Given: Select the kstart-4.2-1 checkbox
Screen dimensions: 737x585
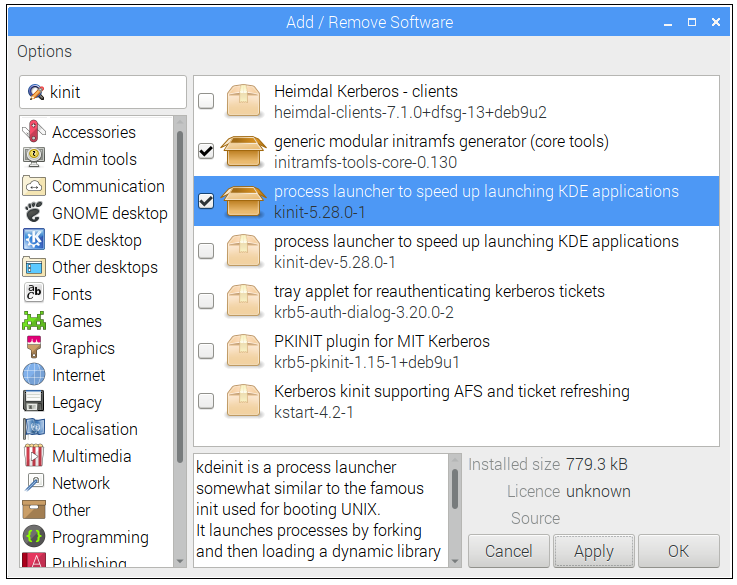Looking at the screenshot, I should (x=206, y=401).
